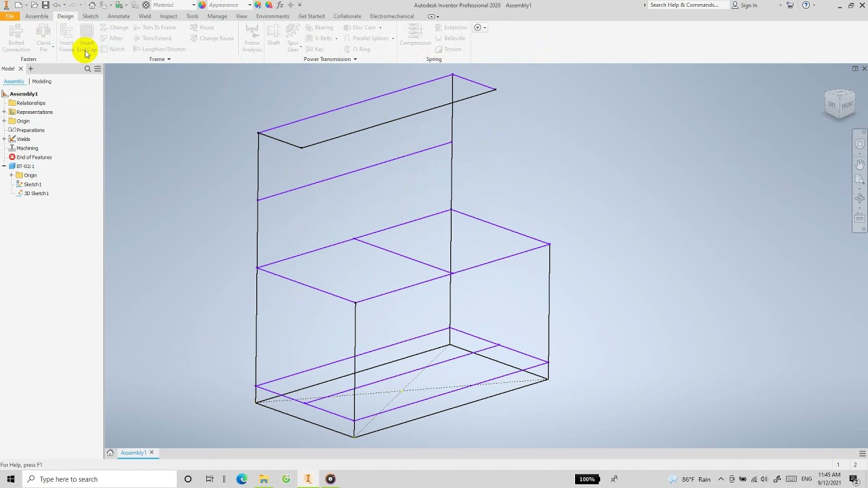Viewport: 868px width, 488px height.
Task: Click the Windows Start button
Action: coord(10,479)
